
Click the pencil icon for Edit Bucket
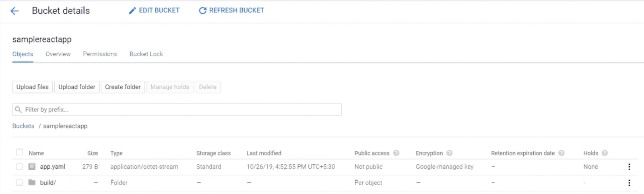tap(132, 11)
